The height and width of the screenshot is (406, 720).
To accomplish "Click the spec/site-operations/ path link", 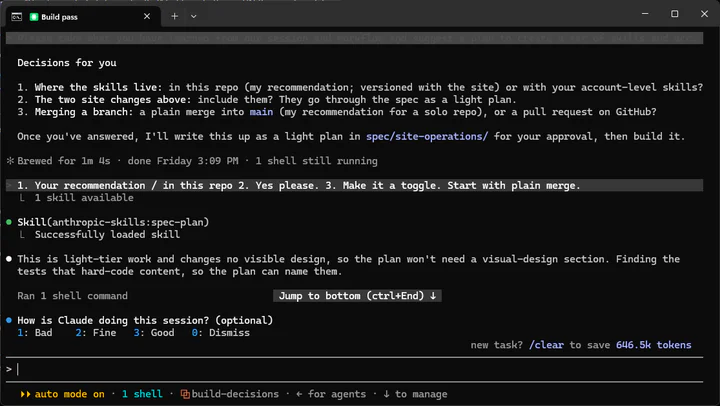I will pyautogui.click(x=427, y=136).
